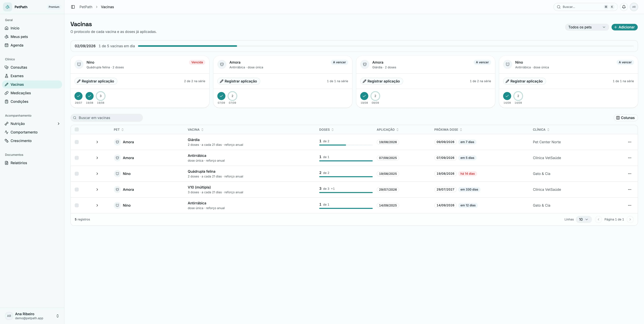Click completed 29/07 dose check on Nino card
The width and height of the screenshot is (644, 324).
[x=78, y=96]
